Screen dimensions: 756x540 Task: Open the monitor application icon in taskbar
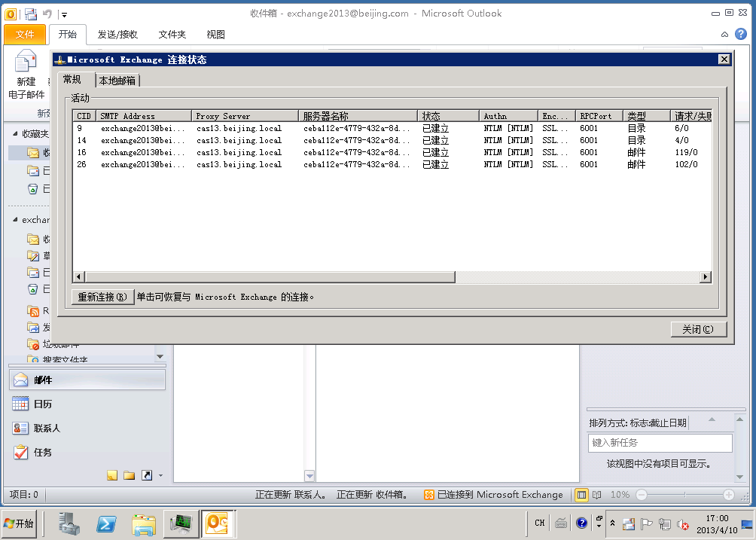tap(181, 523)
